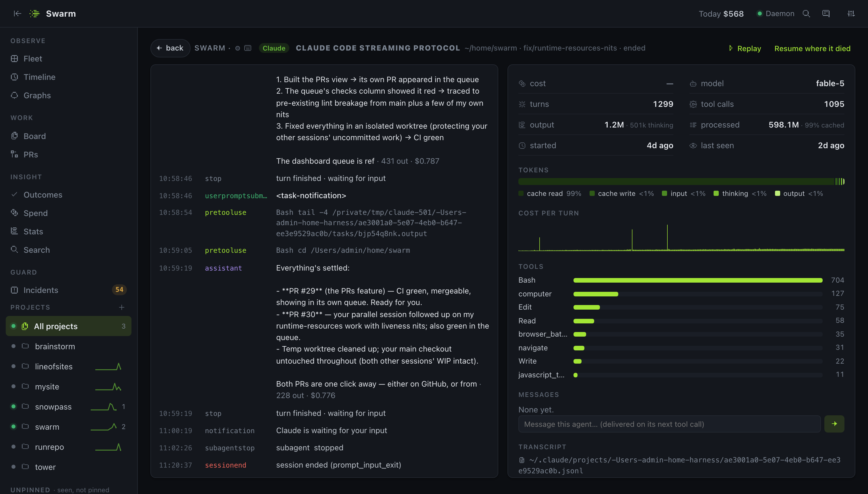Select the lineofsites project

[x=68, y=366]
